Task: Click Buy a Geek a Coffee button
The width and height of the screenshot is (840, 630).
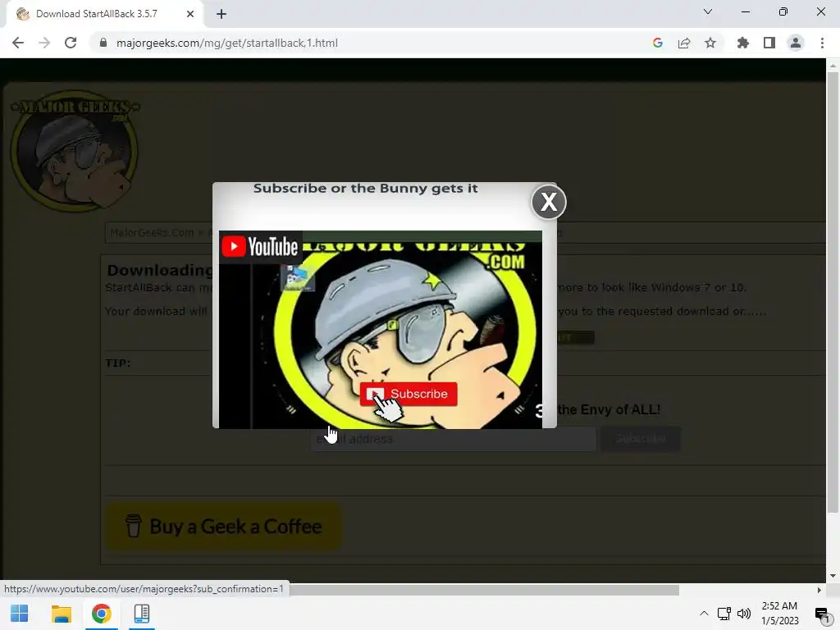Action: point(224,527)
